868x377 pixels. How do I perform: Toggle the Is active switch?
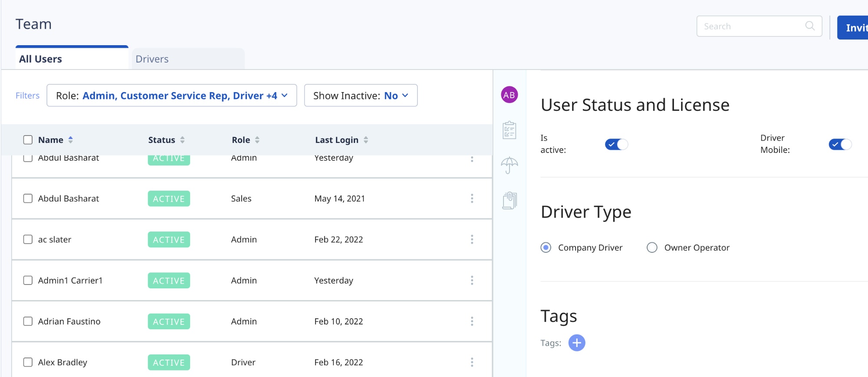616,144
